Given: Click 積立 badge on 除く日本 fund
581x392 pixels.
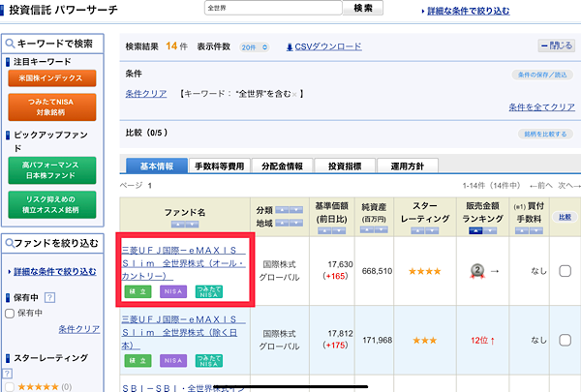Looking at the screenshot, I should tap(138, 360).
